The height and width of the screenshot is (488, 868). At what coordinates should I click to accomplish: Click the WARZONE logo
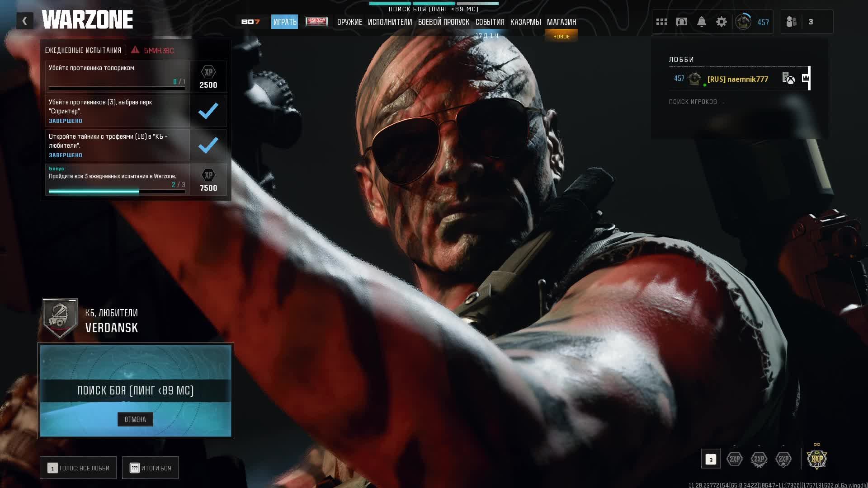[x=87, y=20]
